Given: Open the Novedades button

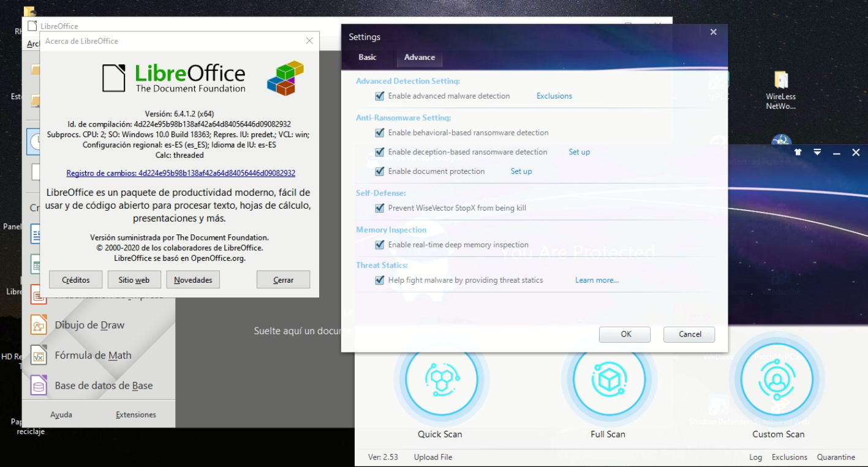Looking at the screenshot, I should point(193,280).
